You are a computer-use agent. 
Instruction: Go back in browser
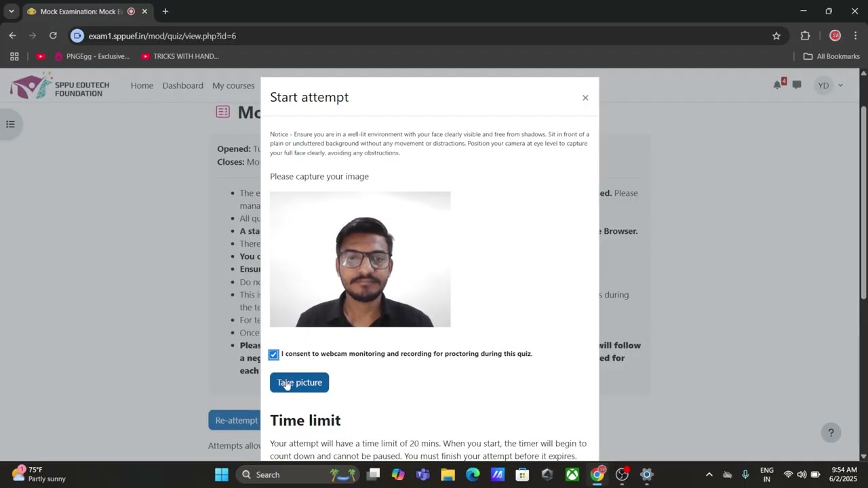(x=12, y=36)
